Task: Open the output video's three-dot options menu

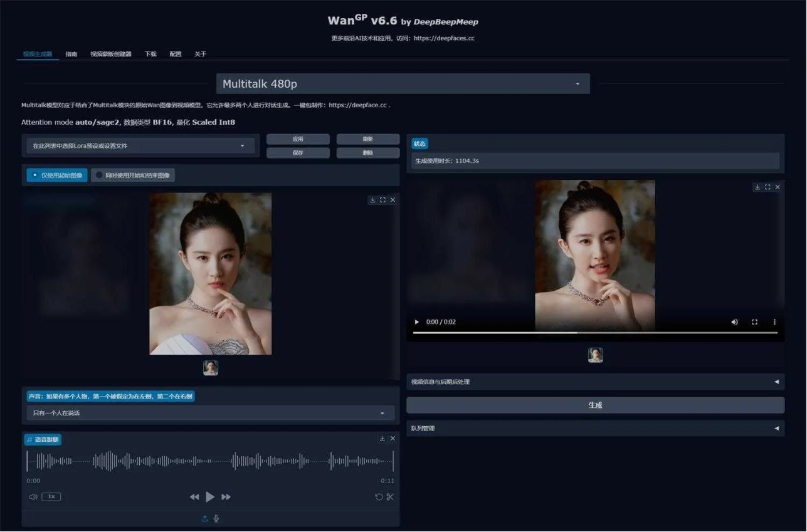Action: point(774,322)
